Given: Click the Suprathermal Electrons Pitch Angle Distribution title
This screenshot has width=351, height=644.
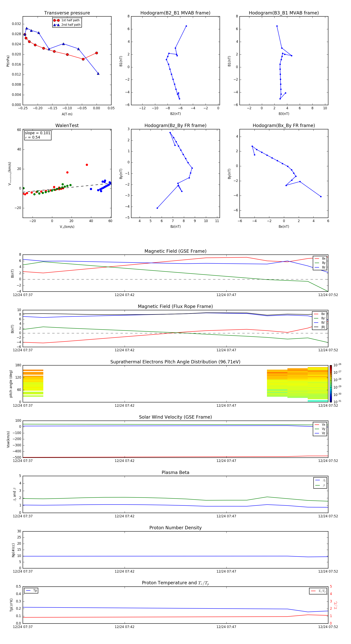Looking at the screenshot, I should tap(175, 362).
